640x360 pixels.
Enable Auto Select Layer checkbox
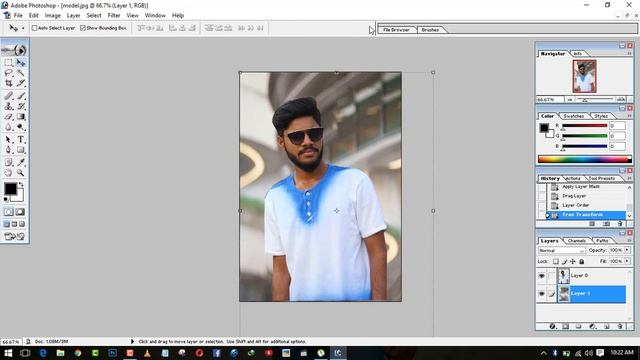click(35, 28)
